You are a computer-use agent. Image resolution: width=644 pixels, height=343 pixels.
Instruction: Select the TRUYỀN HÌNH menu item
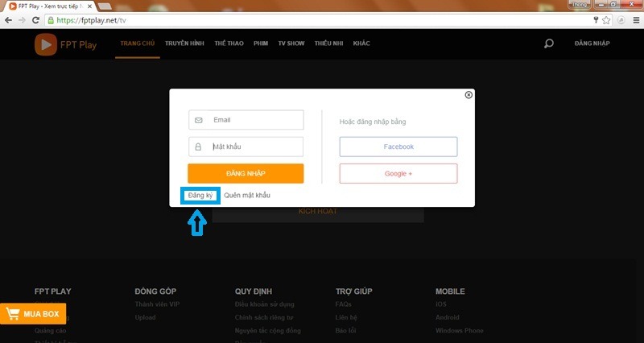tap(184, 43)
